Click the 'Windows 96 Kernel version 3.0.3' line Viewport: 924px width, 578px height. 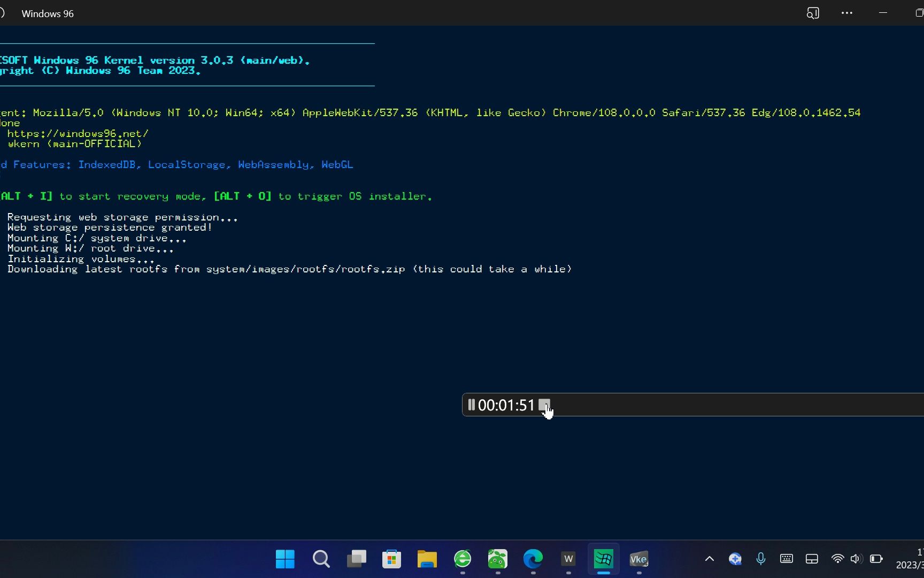coord(155,60)
